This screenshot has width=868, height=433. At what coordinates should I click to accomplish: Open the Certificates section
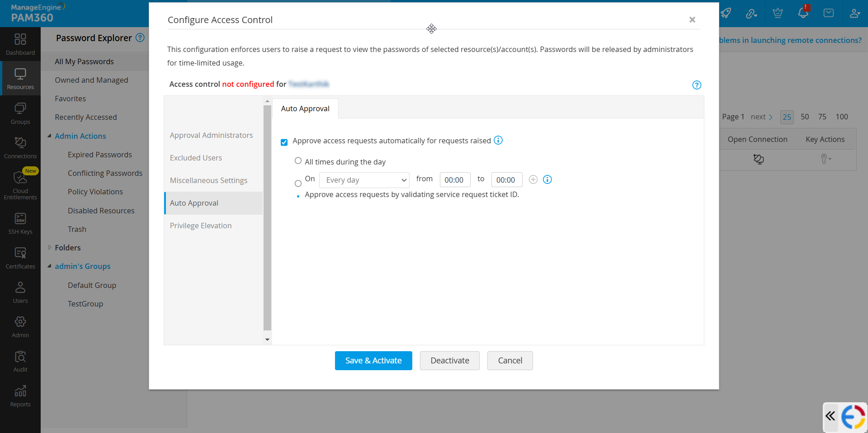click(x=20, y=257)
